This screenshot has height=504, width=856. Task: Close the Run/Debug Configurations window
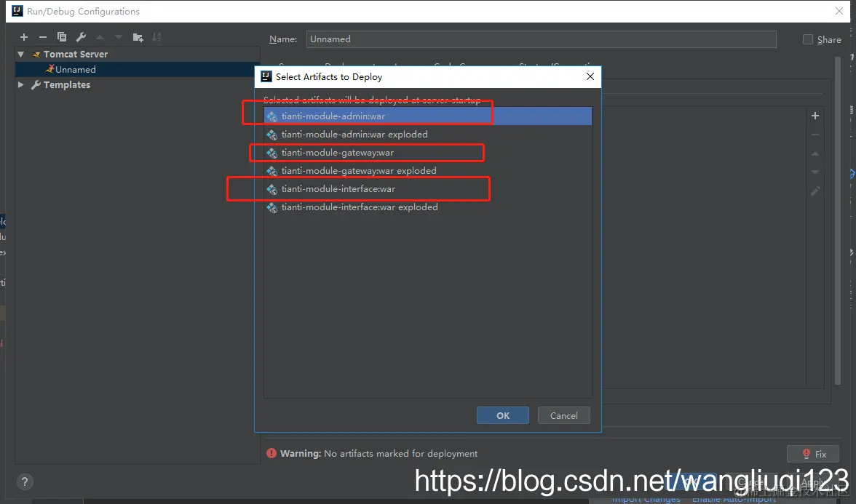point(839,11)
